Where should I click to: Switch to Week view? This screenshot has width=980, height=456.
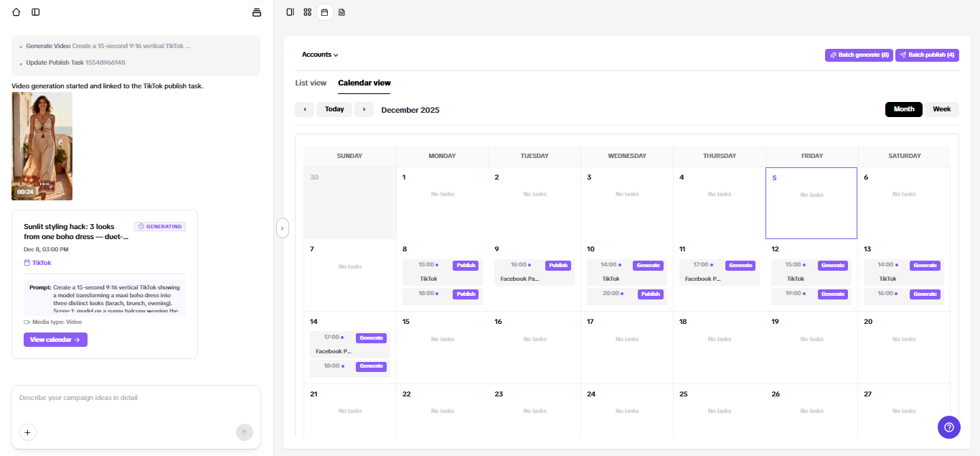[941, 109]
